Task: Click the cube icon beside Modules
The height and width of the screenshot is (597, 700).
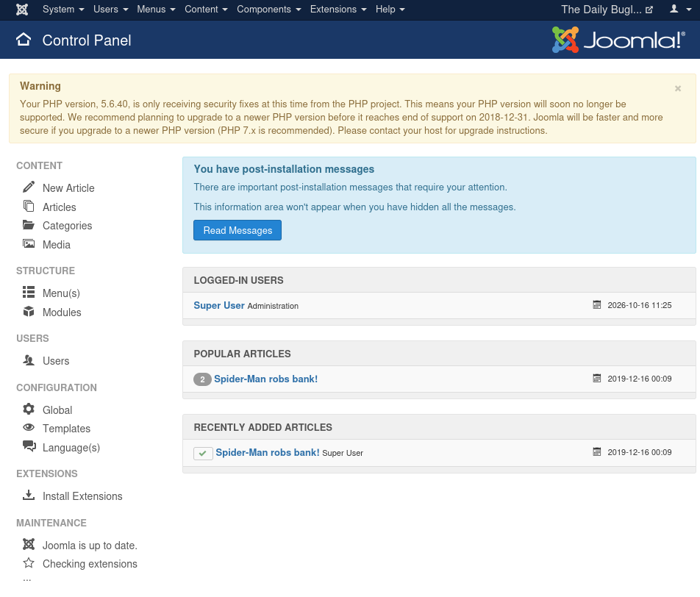Action: click(29, 311)
